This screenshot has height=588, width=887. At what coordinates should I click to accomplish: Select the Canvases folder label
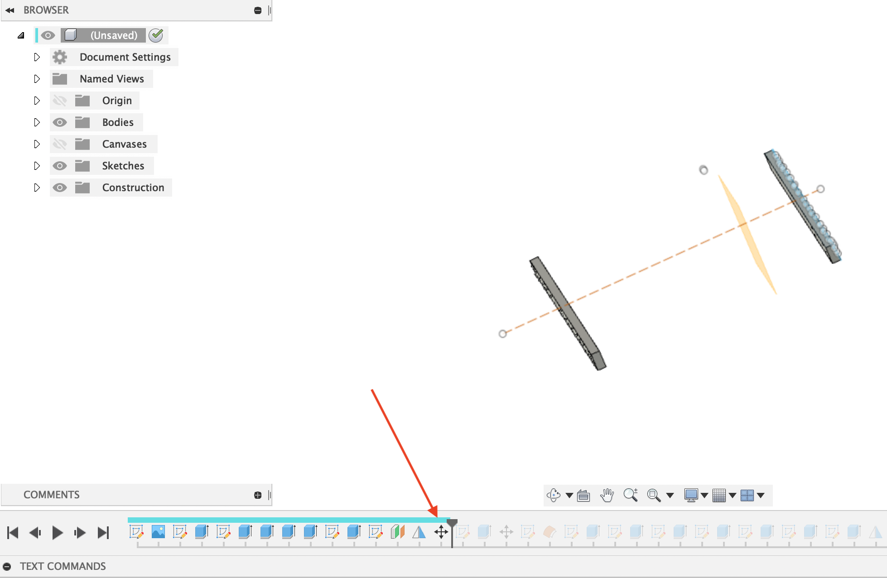124,144
